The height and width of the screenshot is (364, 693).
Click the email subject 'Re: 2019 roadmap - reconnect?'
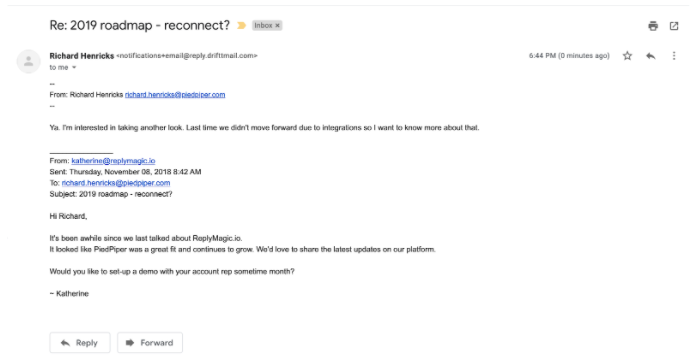(140, 26)
